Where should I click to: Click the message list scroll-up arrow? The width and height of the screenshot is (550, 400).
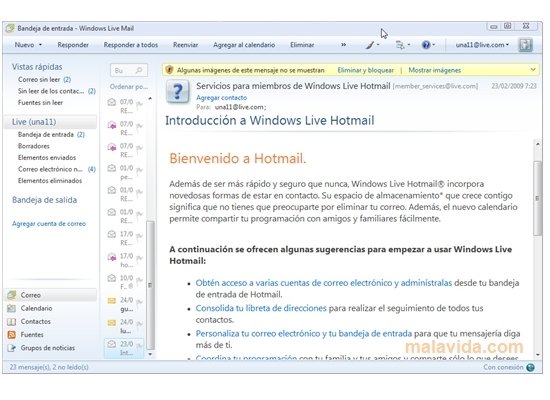pyautogui.click(x=150, y=99)
